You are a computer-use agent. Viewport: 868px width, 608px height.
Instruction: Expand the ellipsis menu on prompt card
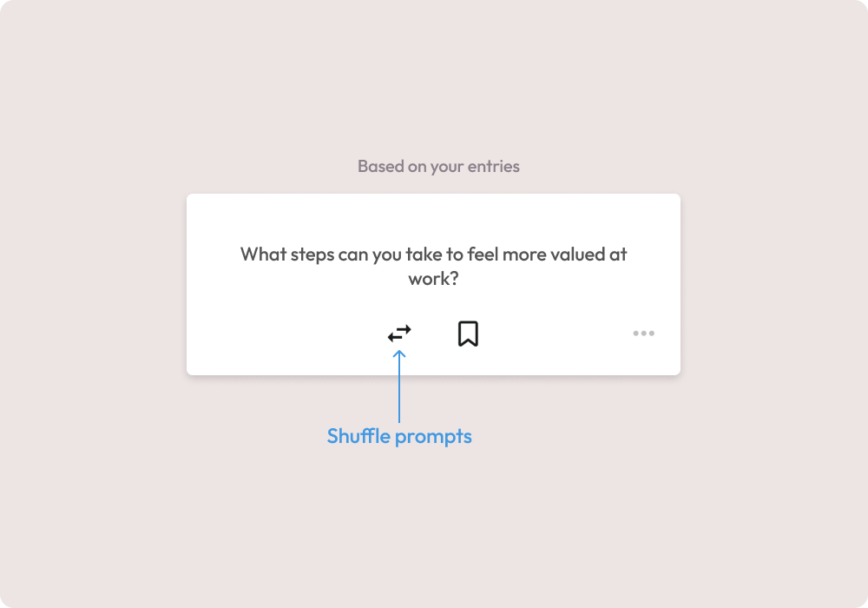click(x=644, y=334)
